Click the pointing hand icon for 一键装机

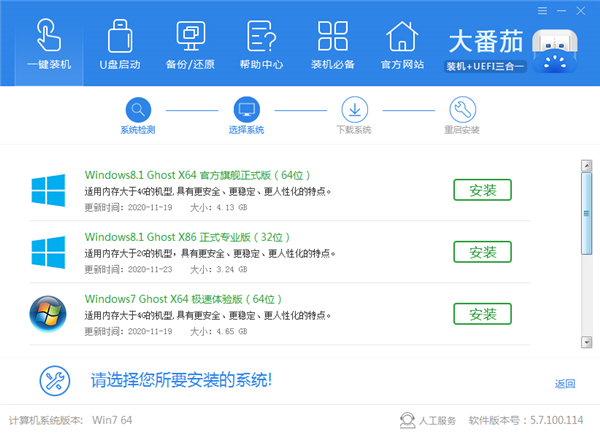[x=49, y=35]
